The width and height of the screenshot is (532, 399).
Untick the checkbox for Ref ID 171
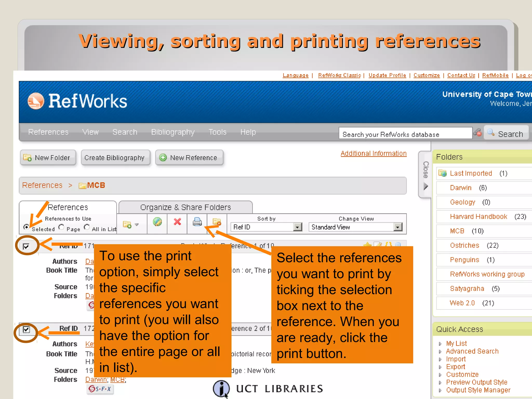point(26,246)
